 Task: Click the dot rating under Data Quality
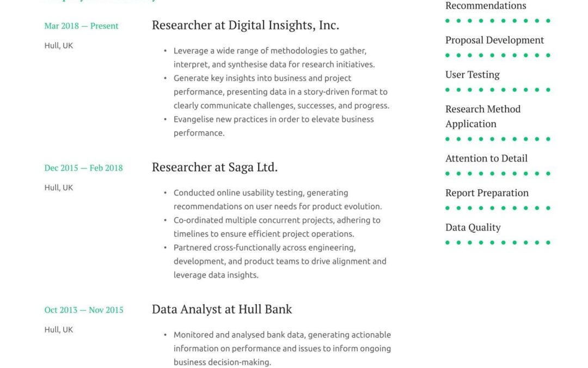point(498,243)
